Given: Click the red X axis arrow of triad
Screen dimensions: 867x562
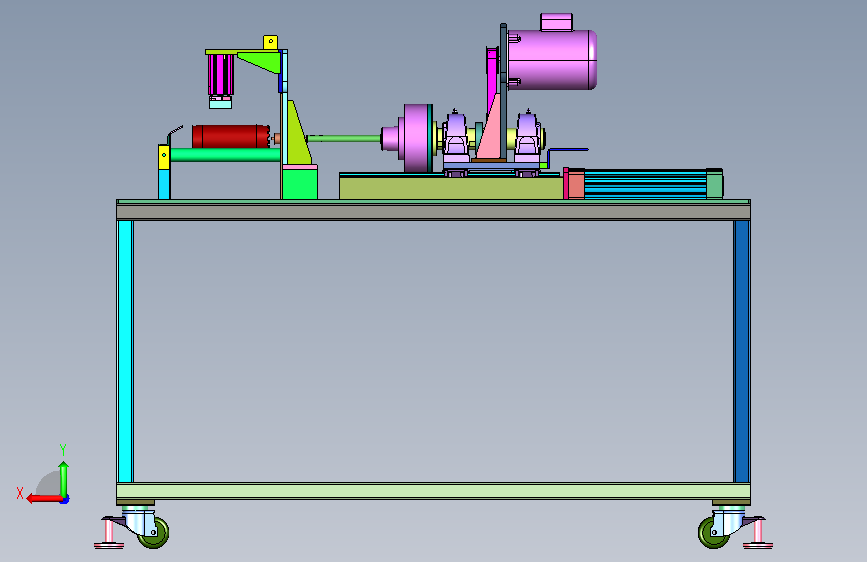Looking at the screenshot, I should tap(44, 499).
